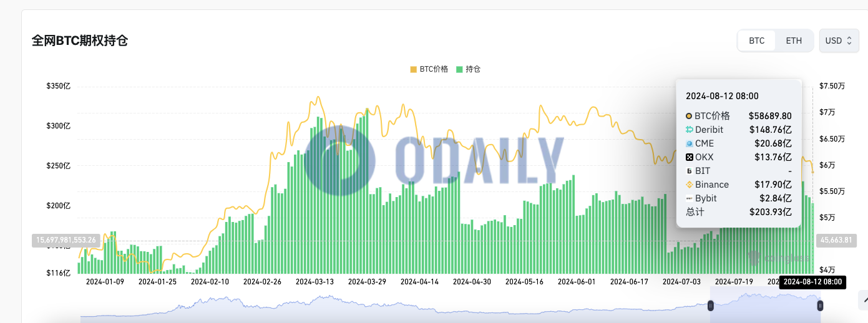Click the CME icon in tooltip

click(x=689, y=143)
